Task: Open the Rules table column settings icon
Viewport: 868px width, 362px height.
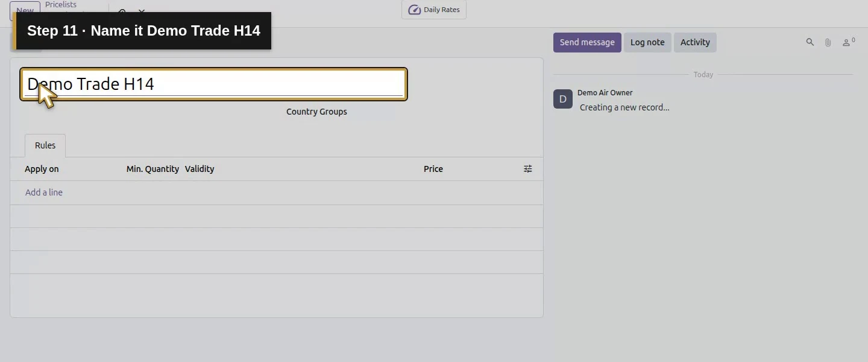Action: (528, 169)
